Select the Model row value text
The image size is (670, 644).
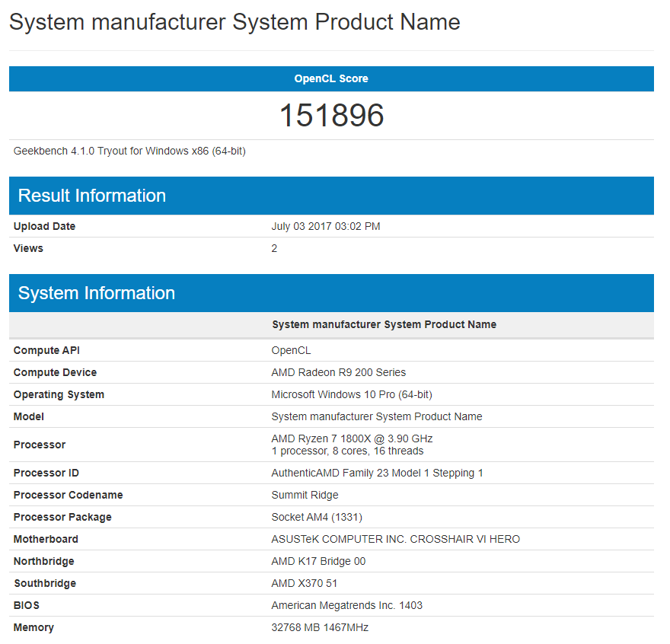[x=377, y=416]
